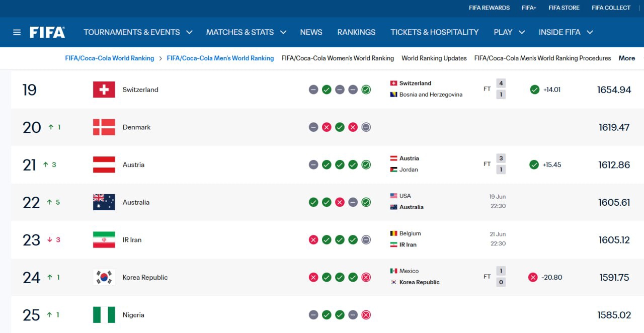Viewport: 644px width, 333px height.
Task: Click green check beside +15.45 points
Action: click(x=534, y=164)
